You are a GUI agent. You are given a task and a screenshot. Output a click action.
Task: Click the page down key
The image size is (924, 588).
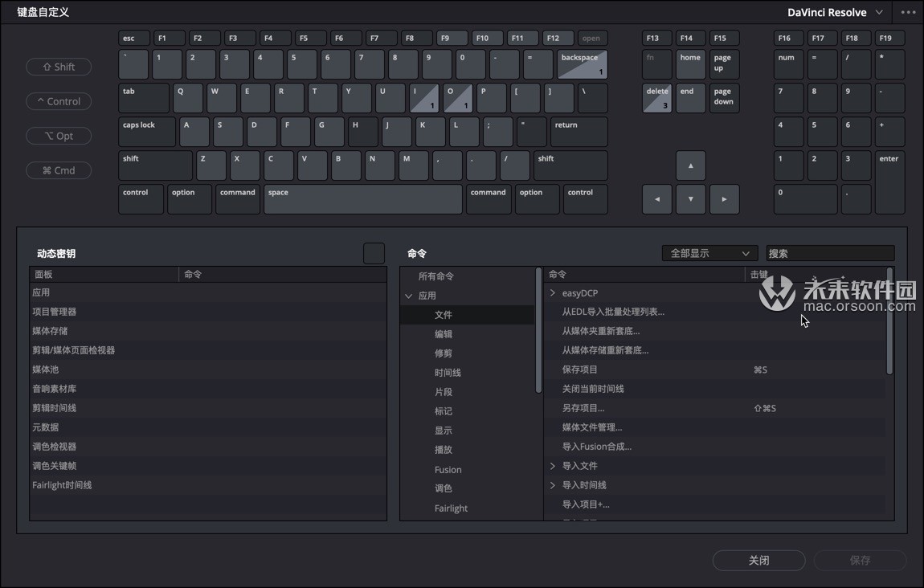click(x=724, y=98)
